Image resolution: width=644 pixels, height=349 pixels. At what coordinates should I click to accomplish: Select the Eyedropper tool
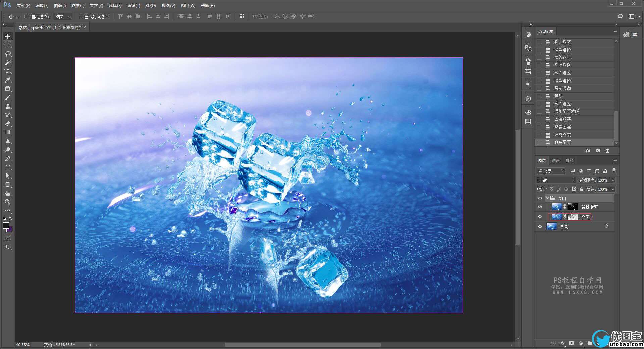(8, 80)
